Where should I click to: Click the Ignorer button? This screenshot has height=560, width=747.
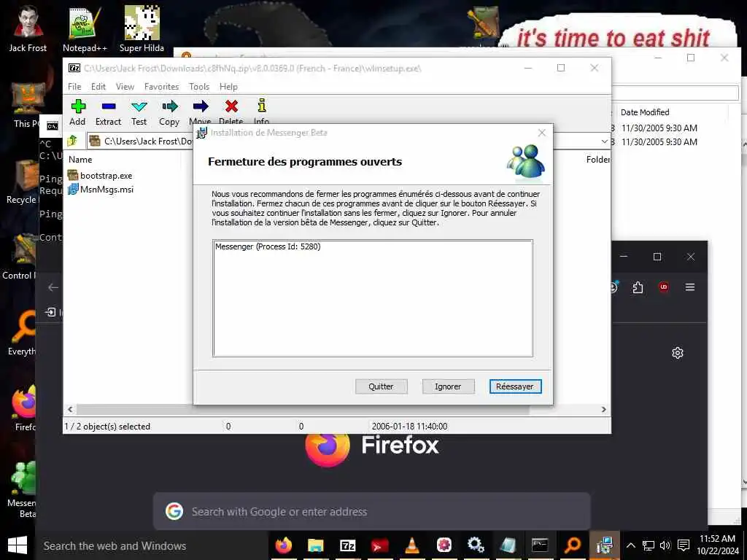pyautogui.click(x=448, y=386)
